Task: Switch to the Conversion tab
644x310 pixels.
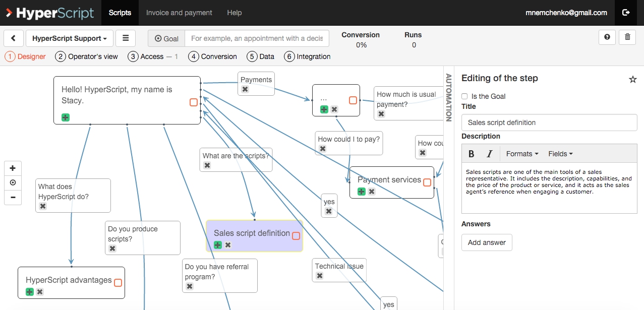Action: pyautogui.click(x=212, y=56)
